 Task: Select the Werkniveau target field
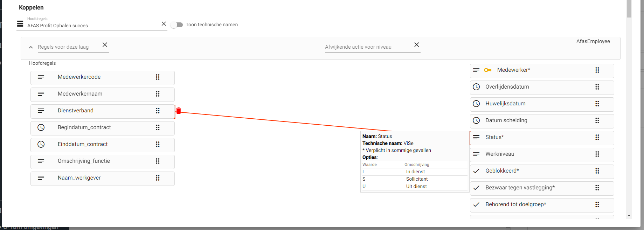coord(500,154)
